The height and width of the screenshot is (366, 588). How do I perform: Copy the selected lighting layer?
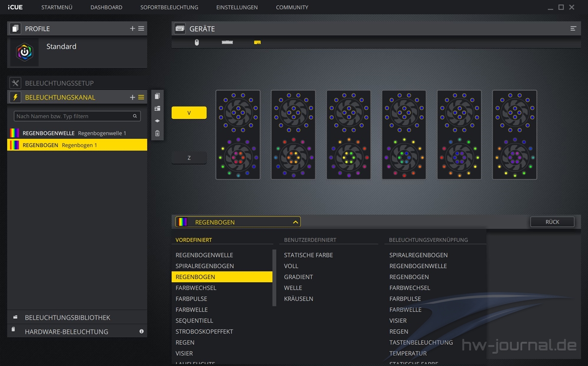[157, 96]
